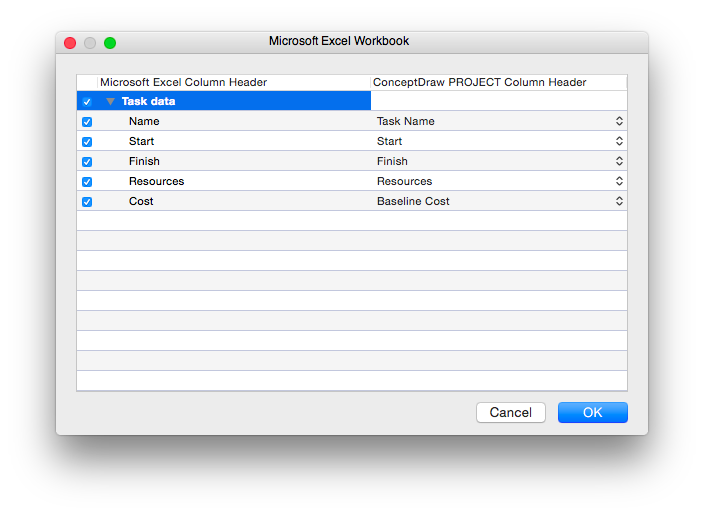The width and height of the screenshot is (704, 515).
Task: Close the Microsoft Excel Workbook dialog
Action: click(70, 43)
